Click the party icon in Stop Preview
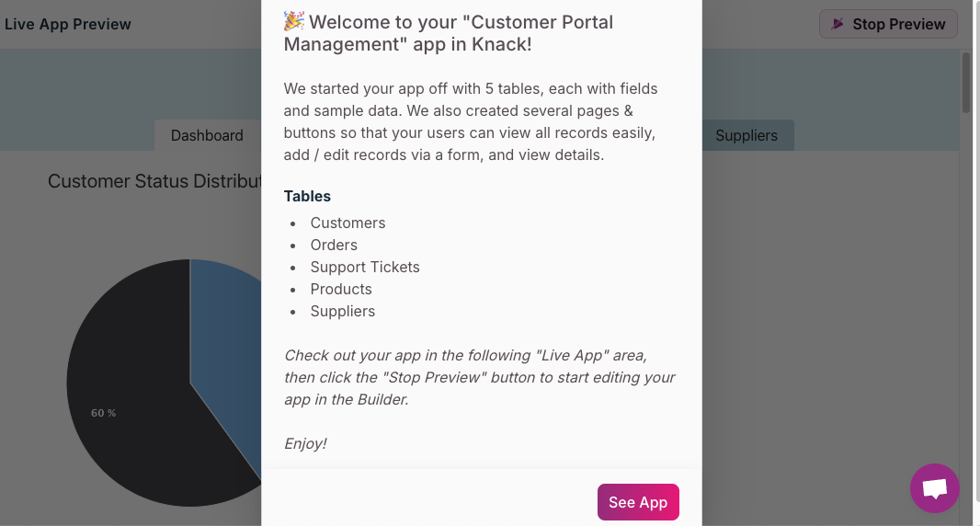The image size is (980, 526). click(x=838, y=24)
